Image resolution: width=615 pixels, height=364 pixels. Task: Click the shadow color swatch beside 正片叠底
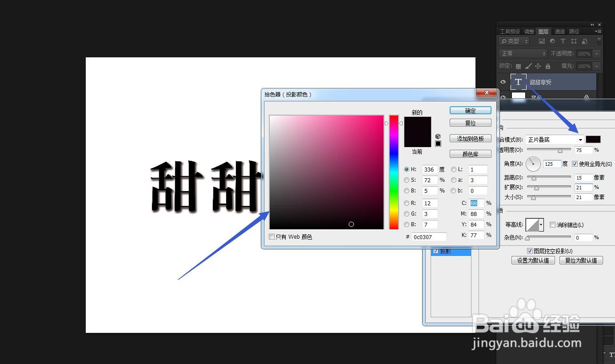593,140
